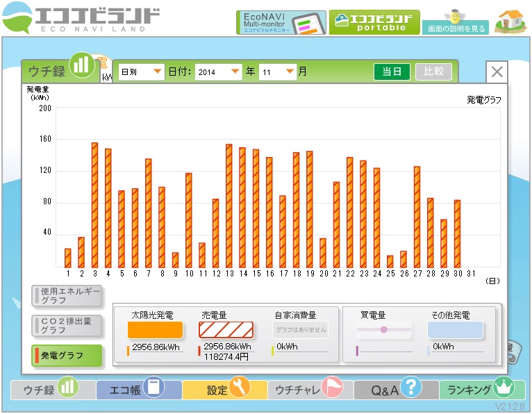
Task: Click the hatched 売電量 legend swatch
Action: 226,330
